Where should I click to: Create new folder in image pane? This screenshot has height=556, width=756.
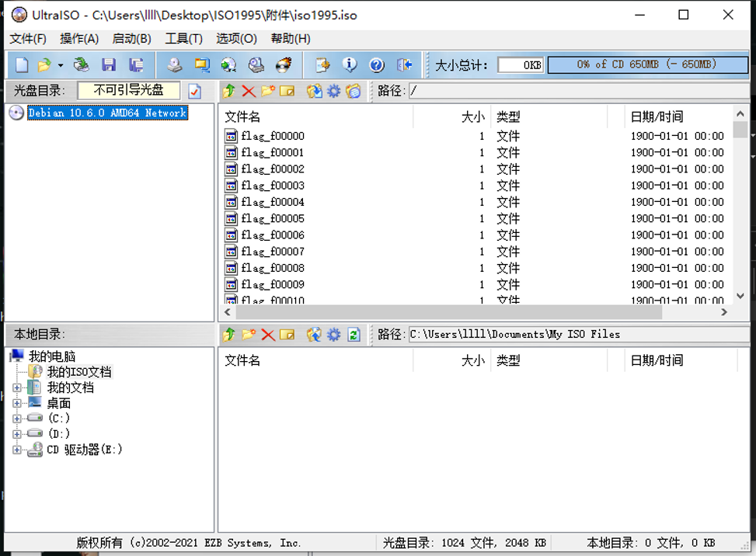tap(267, 91)
